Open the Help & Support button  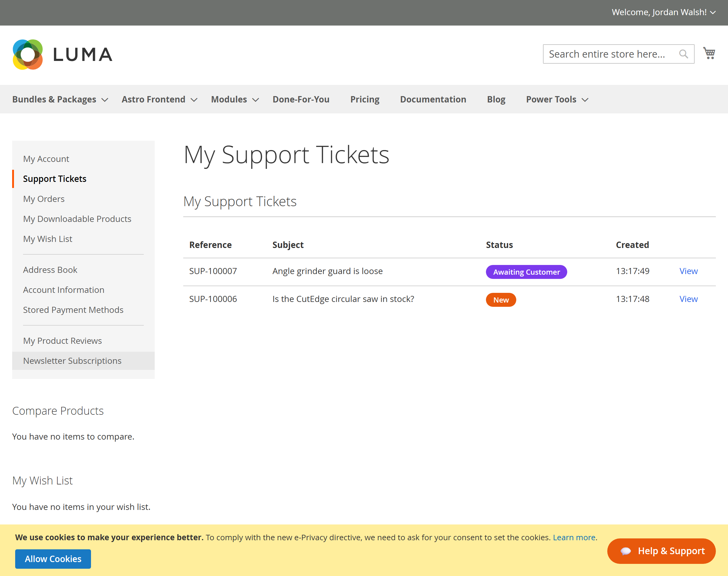click(661, 551)
